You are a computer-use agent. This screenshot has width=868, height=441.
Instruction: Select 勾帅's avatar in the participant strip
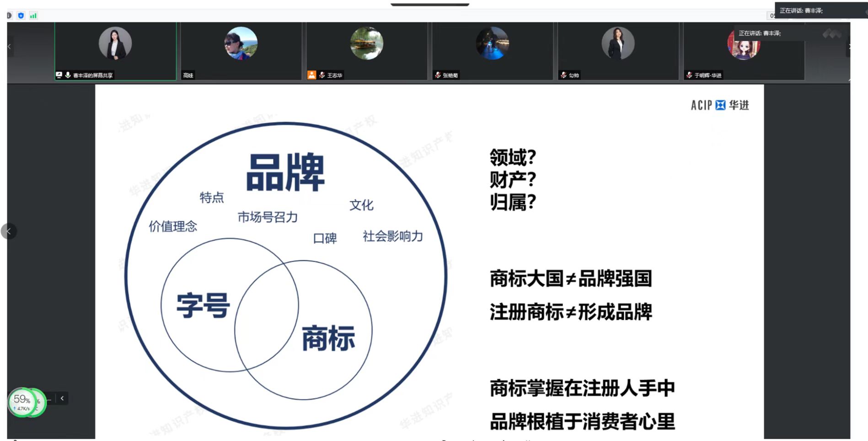click(x=618, y=43)
